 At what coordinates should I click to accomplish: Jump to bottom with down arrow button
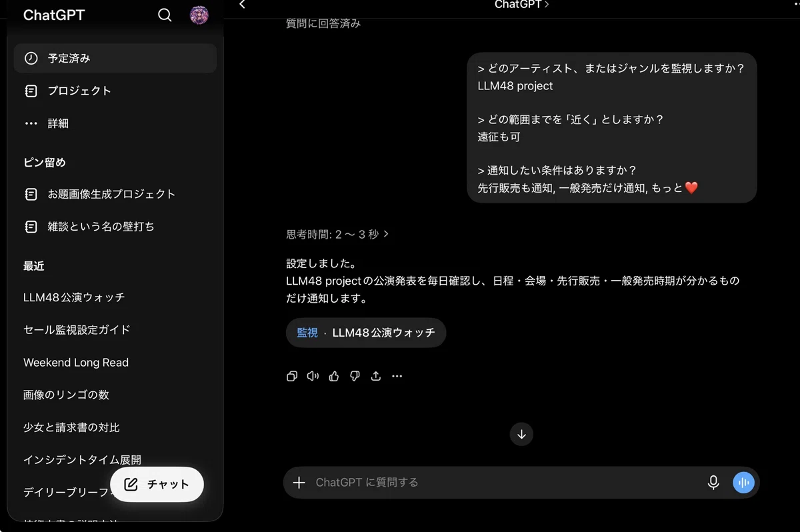(521, 434)
